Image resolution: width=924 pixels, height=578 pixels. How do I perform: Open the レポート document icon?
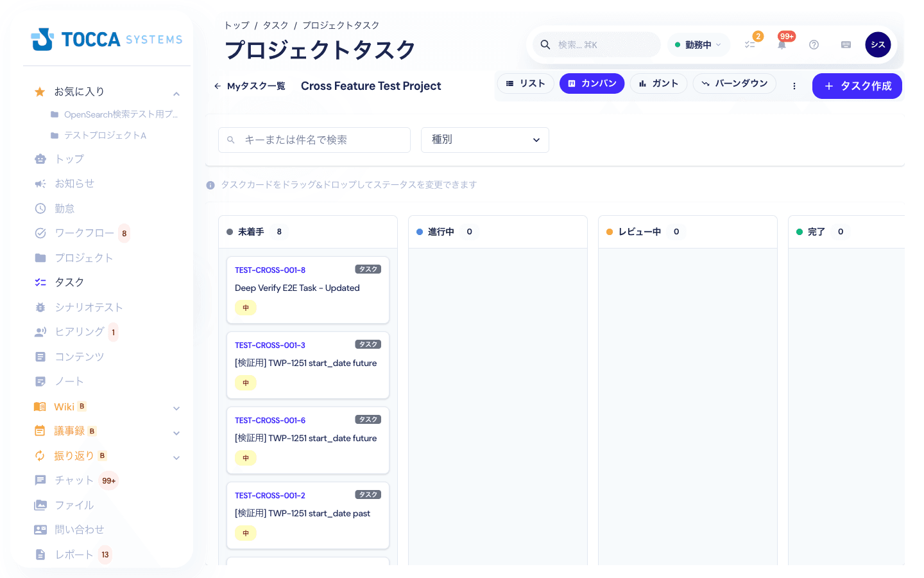pos(40,555)
